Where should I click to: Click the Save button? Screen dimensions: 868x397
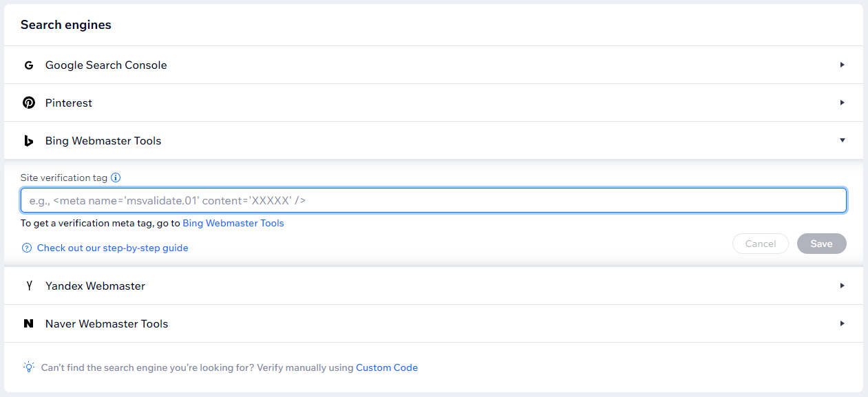coord(821,244)
